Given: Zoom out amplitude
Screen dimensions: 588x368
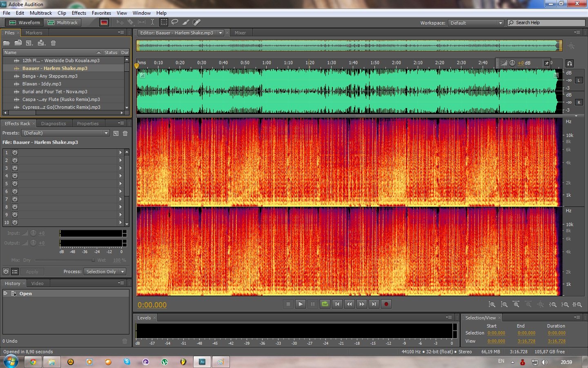Looking at the screenshot, I should pos(504,304).
